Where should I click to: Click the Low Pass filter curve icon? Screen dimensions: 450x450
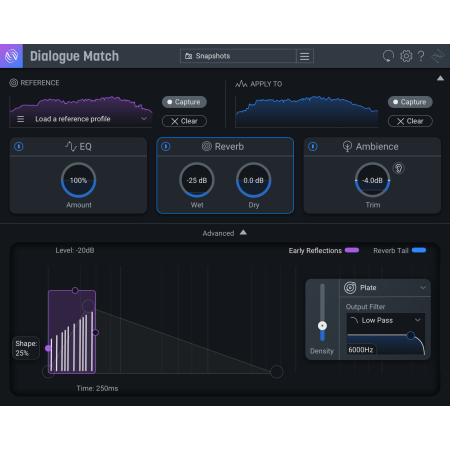coord(354,320)
